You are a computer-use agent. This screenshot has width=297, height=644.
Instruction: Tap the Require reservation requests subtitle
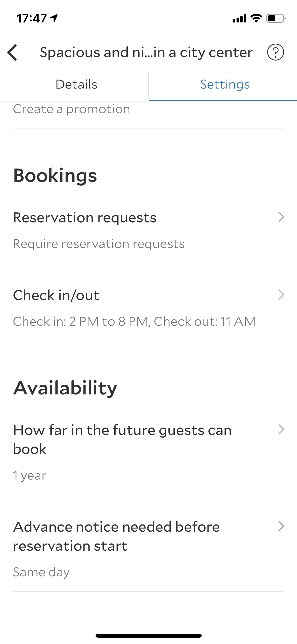(99, 244)
